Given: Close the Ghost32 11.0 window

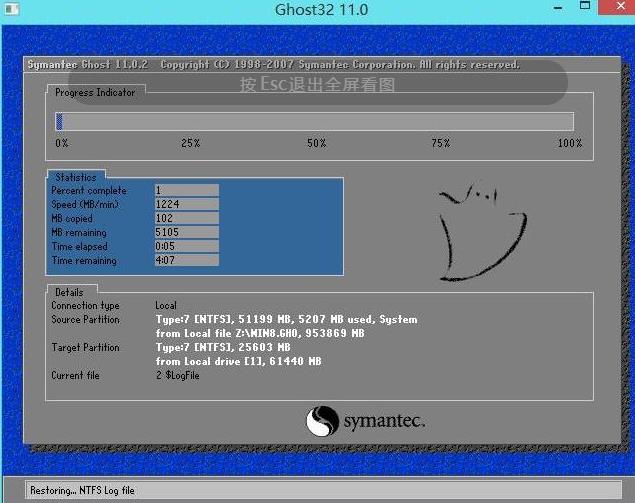Looking at the screenshot, I should pos(617,7).
